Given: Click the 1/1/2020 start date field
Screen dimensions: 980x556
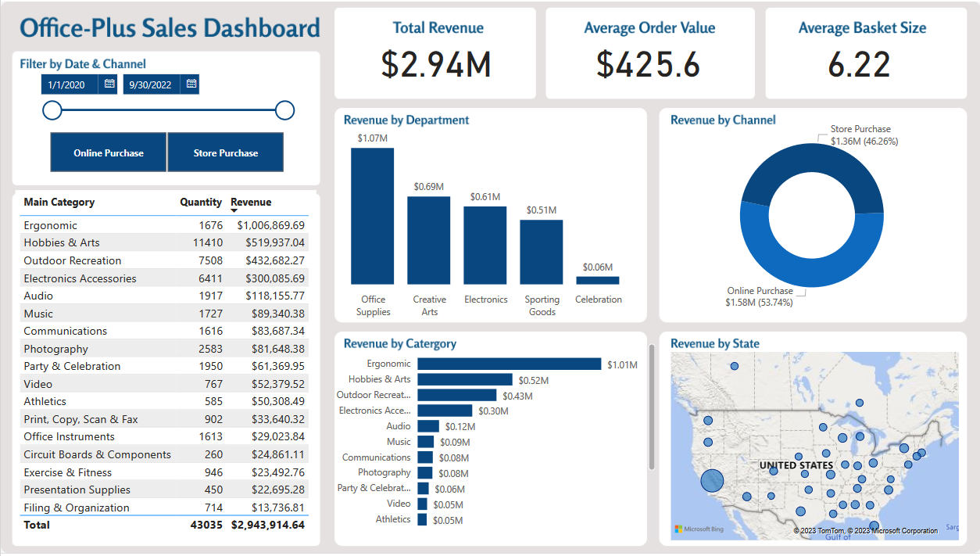Looking at the screenshot, I should 70,84.
